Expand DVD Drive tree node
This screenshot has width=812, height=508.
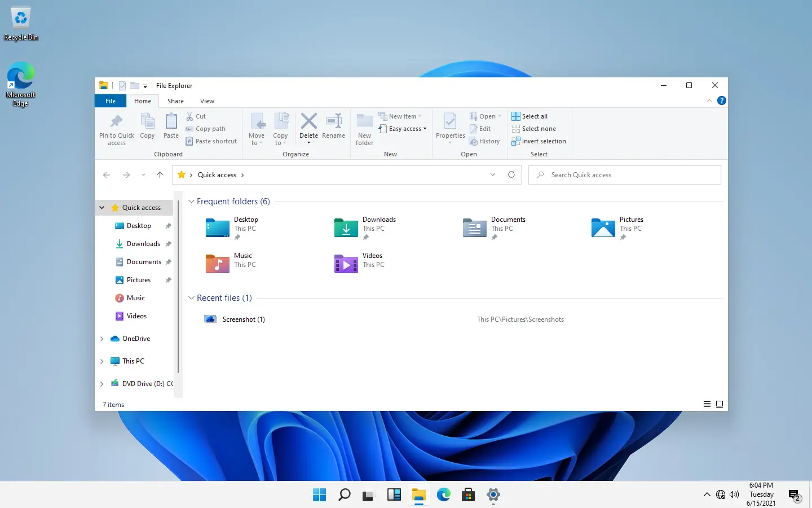tap(102, 384)
